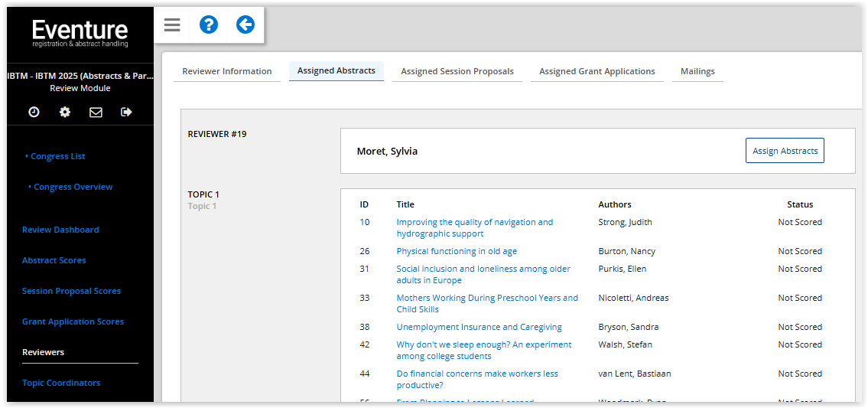Screen dimensions: 868x408
Task: Click the logout exit icon
Action: tap(126, 113)
